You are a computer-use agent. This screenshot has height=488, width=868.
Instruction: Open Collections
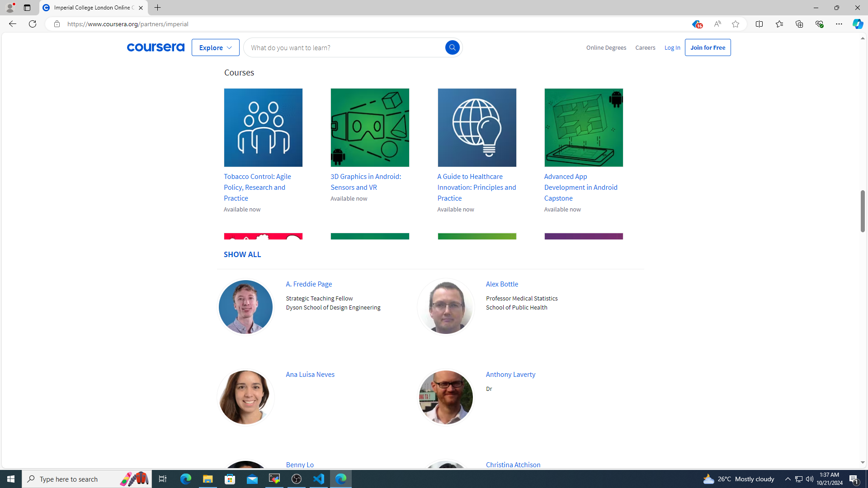click(799, 24)
